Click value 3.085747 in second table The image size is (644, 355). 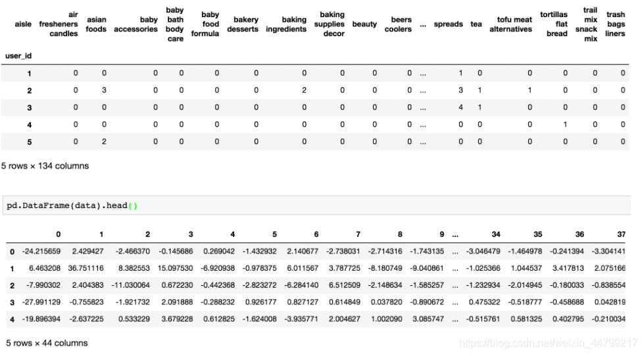pos(428,319)
